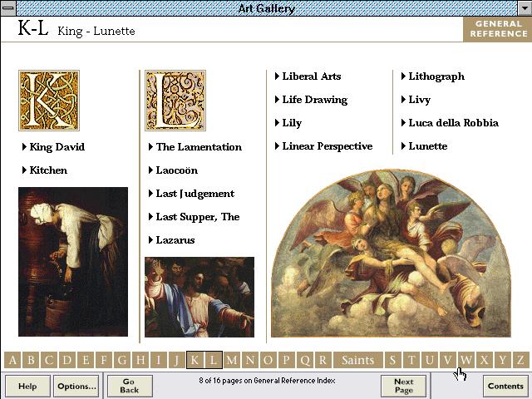Jump to index letter M
This screenshot has height=399, width=532.
(232, 360)
